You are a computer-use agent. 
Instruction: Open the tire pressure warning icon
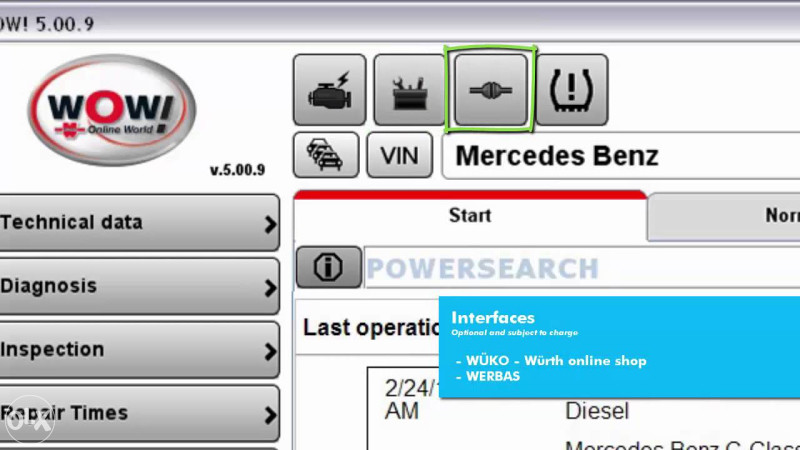click(x=571, y=90)
